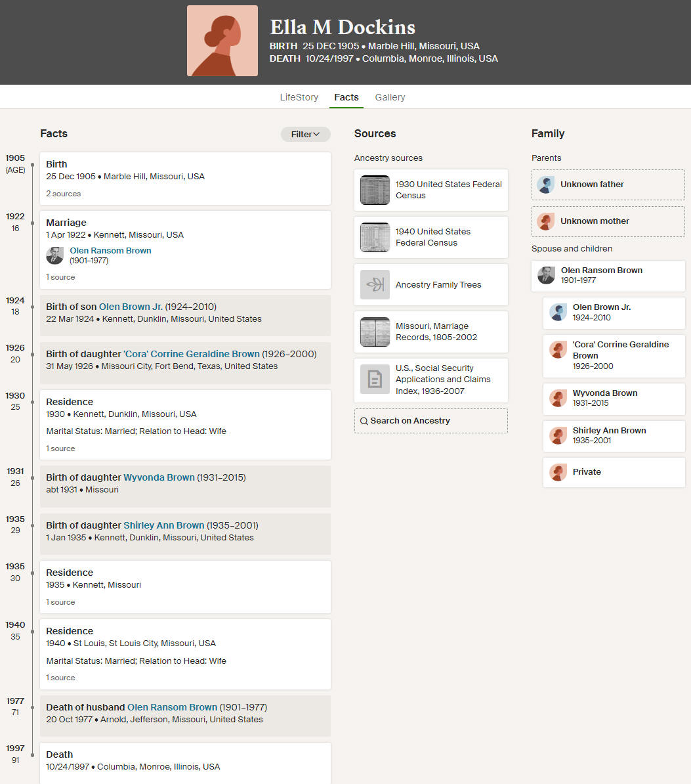Click the Ancestry Family Trees leaf icon
Viewport: 691px width, 784px height.
pyautogui.click(x=375, y=284)
